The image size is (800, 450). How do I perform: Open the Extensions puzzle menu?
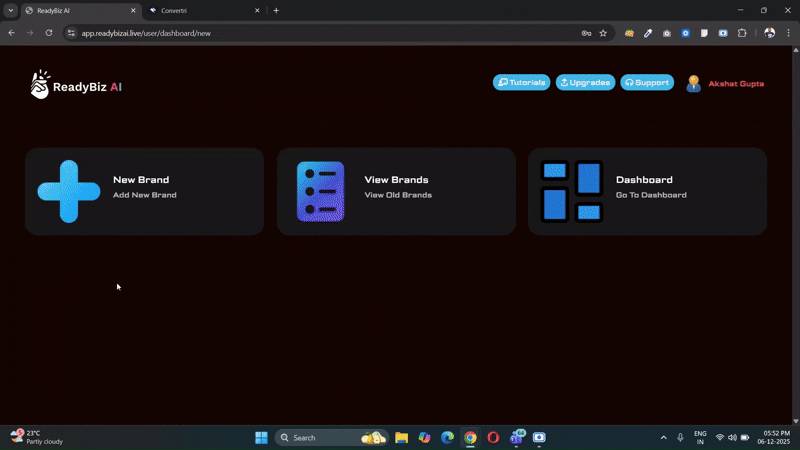pyautogui.click(x=742, y=33)
